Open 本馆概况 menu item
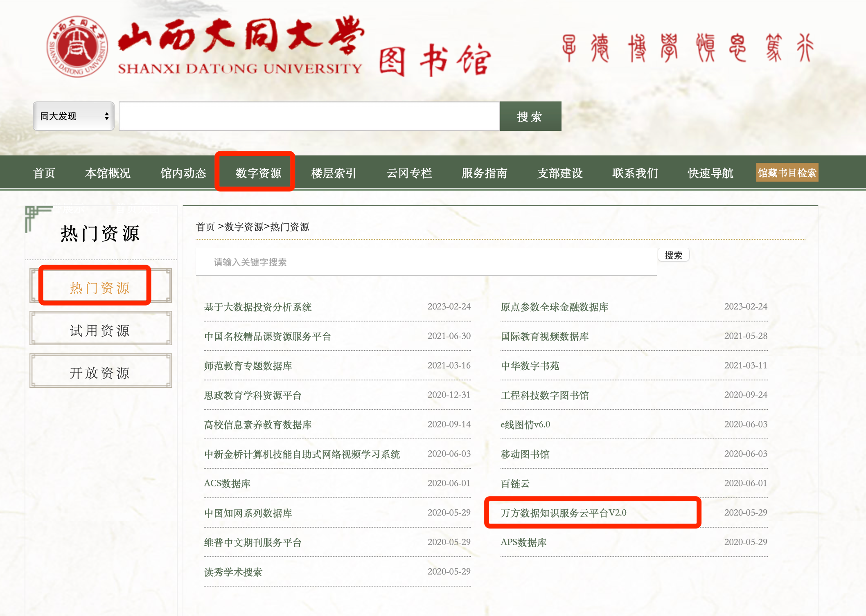The width and height of the screenshot is (866, 616). point(108,173)
